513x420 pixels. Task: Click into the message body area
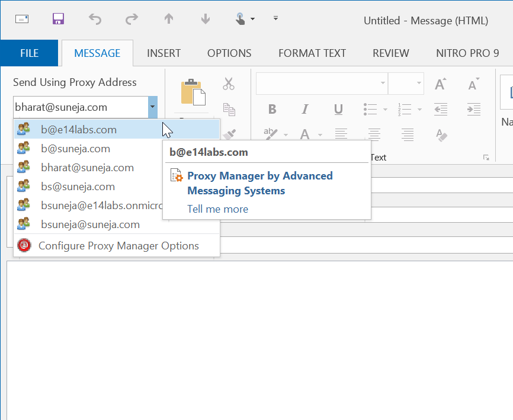point(260,340)
